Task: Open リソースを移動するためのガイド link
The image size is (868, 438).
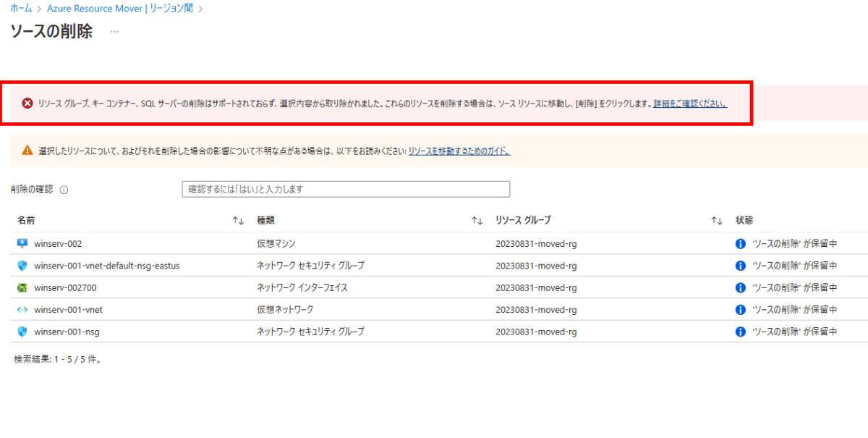Action: [459, 151]
